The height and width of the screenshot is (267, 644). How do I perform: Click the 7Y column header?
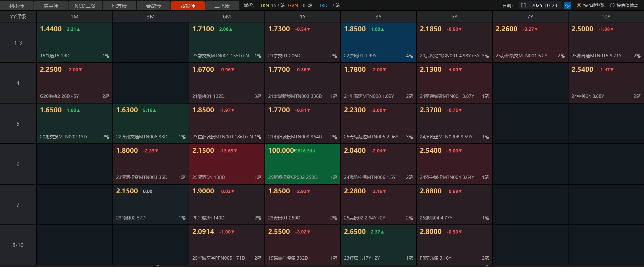pyautogui.click(x=530, y=16)
